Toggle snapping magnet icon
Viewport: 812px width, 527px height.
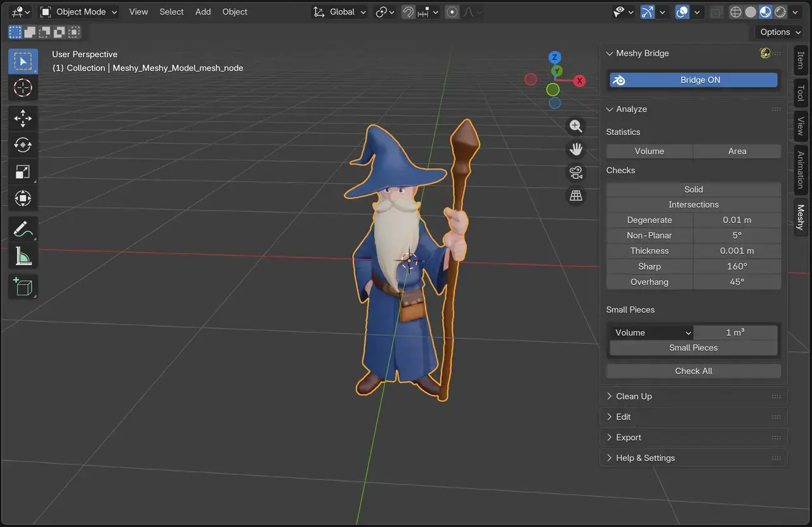[x=409, y=12]
